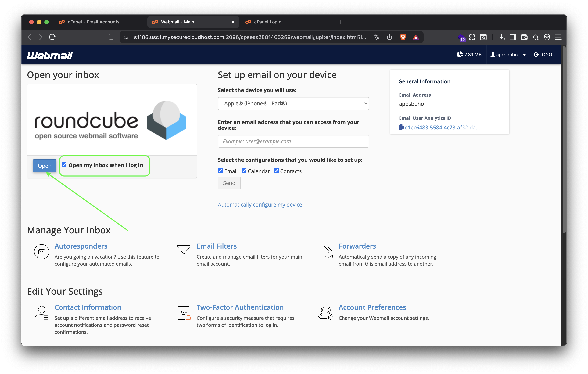Expand the appsbuho user menu
The width and height of the screenshot is (588, 374).
click(x=508, y=55)
